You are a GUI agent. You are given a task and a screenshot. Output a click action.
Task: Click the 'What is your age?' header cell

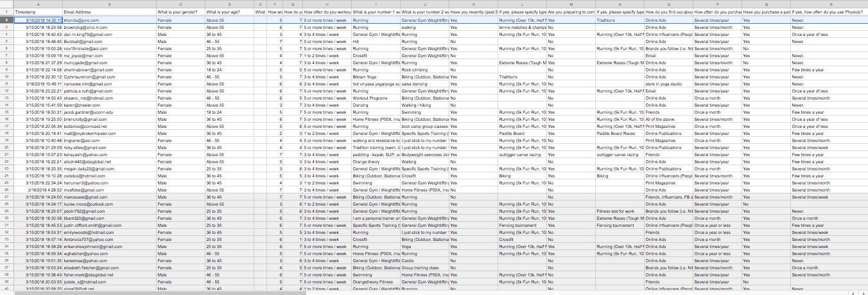229,12
